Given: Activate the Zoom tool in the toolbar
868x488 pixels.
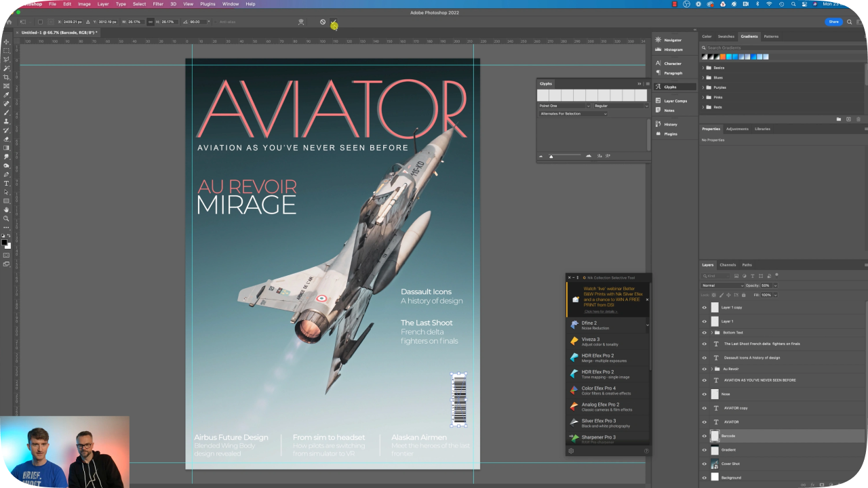Looking at the screenshot, I should pos(7,219).
